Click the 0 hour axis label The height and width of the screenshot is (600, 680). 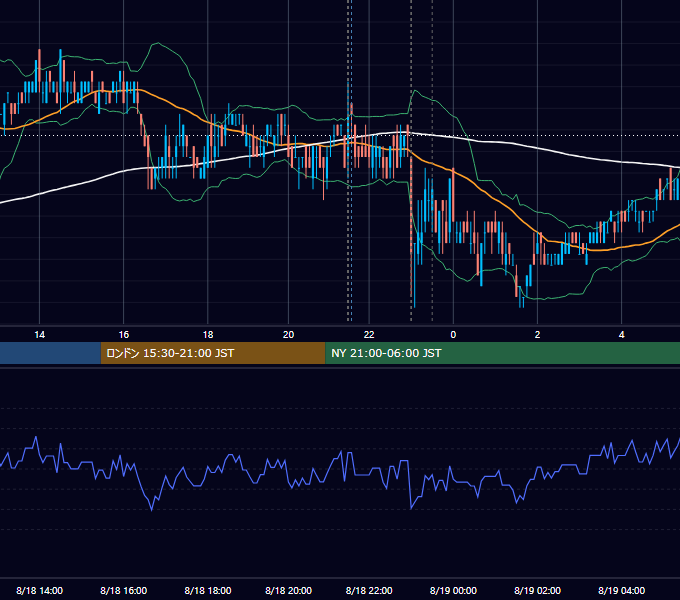(x=453, y=335)
